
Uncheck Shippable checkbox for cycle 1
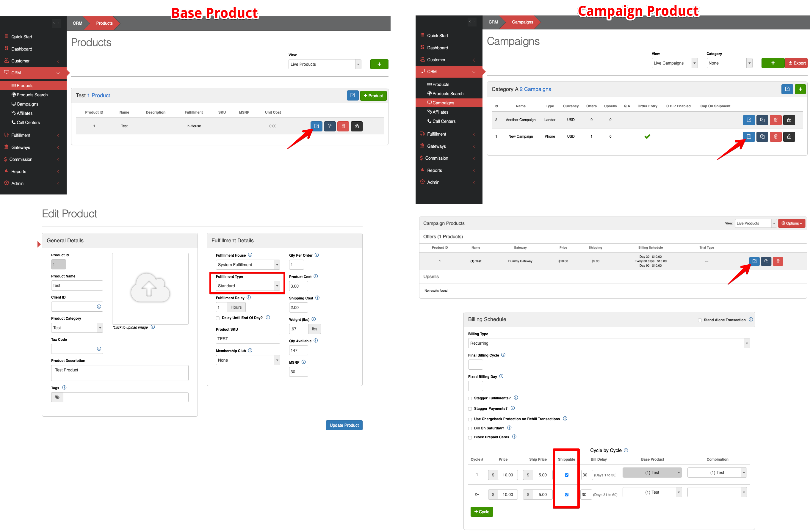pos(567,475)
